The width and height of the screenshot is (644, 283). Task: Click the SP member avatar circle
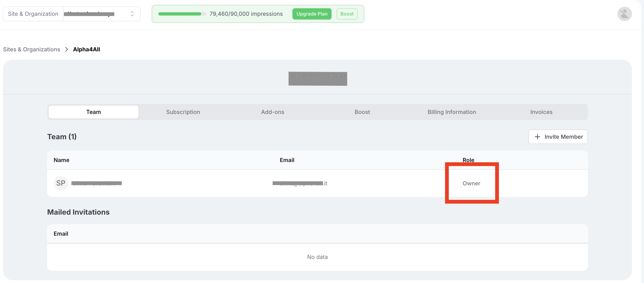click(61, 183)
